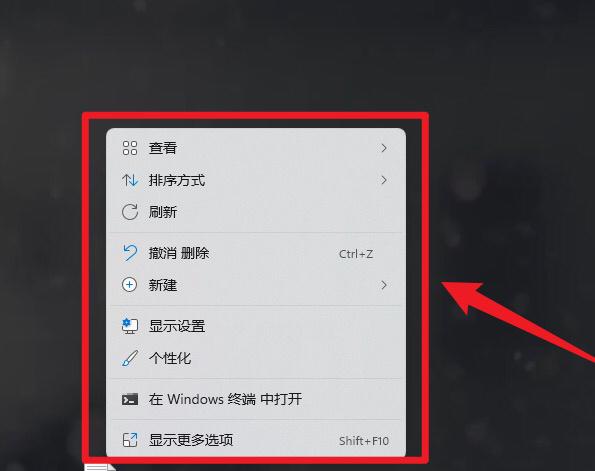Click the circular arrow refresh icon
This screenshot has width=595, height=471.
click(x=130, y=212)
